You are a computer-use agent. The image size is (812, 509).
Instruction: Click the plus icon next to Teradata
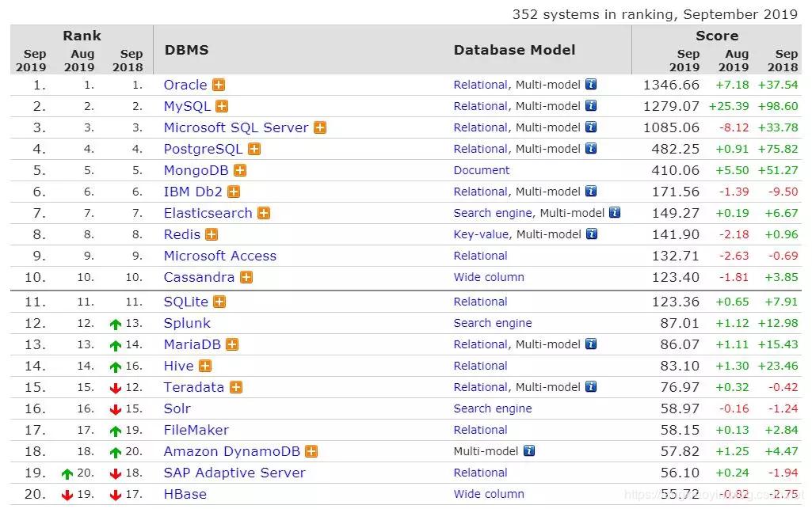pos(236,387)
